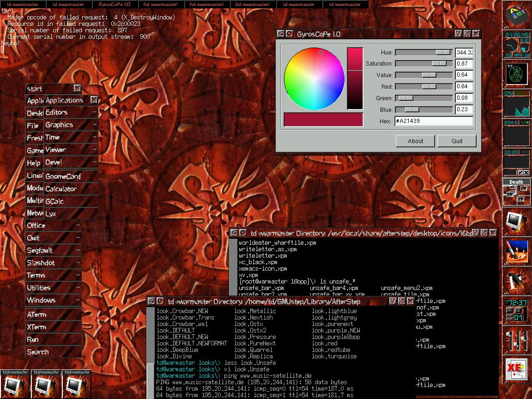Screen dimensions: 532x399
Task: Click the penguin feather wharf icon
Action: (x=516, y=281)
